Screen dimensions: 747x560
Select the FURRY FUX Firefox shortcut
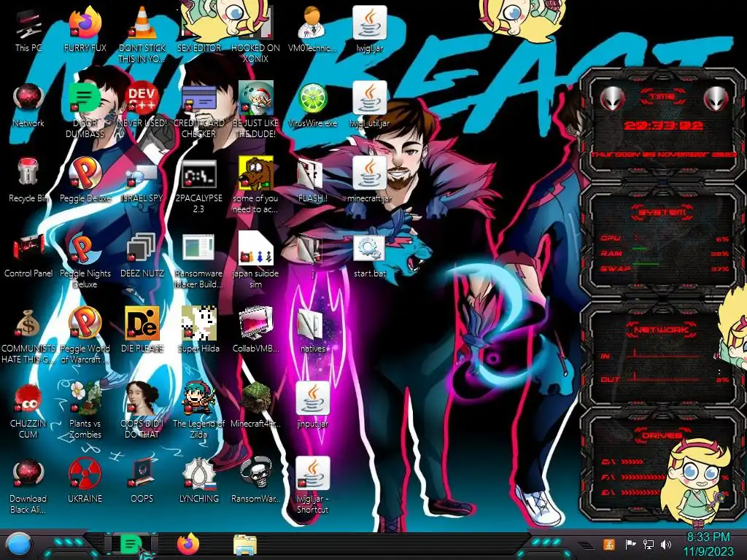[x=85, y=23]
